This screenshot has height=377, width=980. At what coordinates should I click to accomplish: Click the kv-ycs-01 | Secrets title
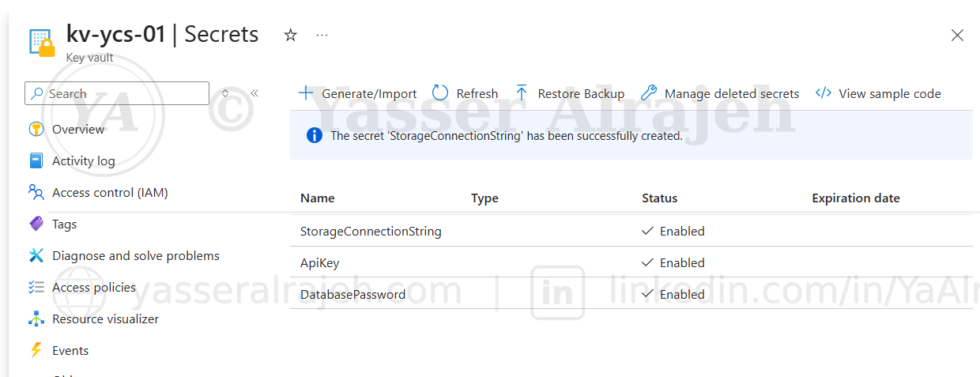tap(163, 35)
